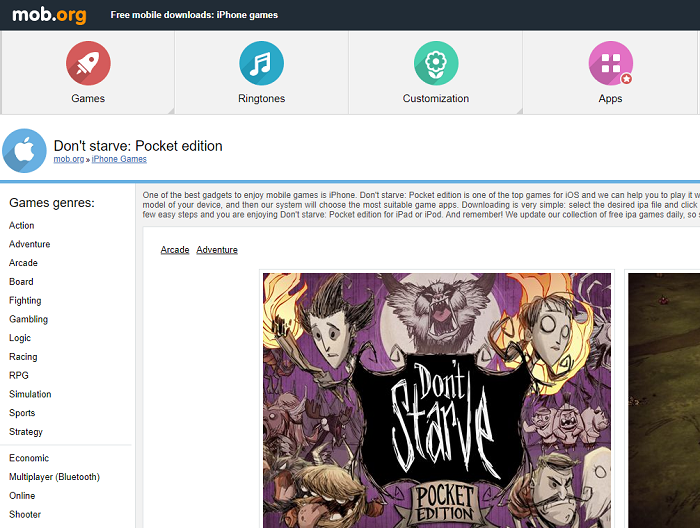Select the Board genre
The height and width of the screenshot is (528, 700).
(21, 282)
